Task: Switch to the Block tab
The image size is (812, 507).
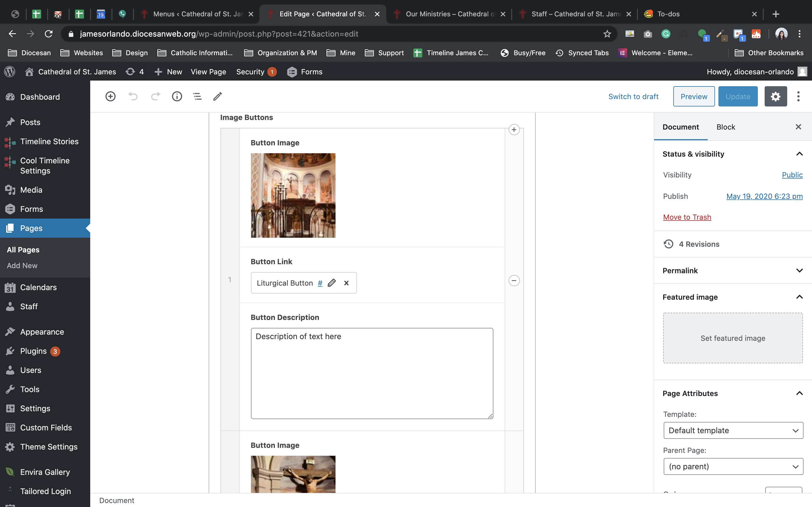Action: tap(725, 127)
